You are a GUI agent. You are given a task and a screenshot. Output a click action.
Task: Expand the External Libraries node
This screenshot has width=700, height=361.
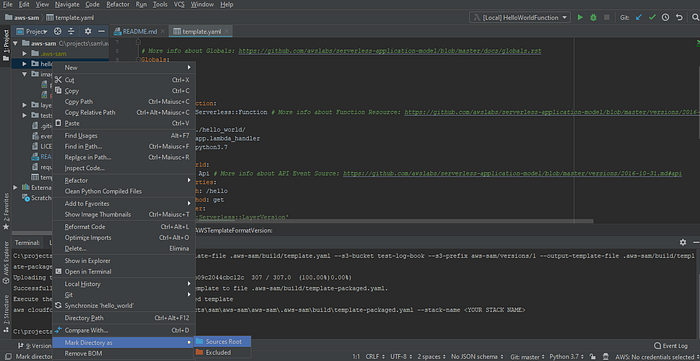[16, 187]
